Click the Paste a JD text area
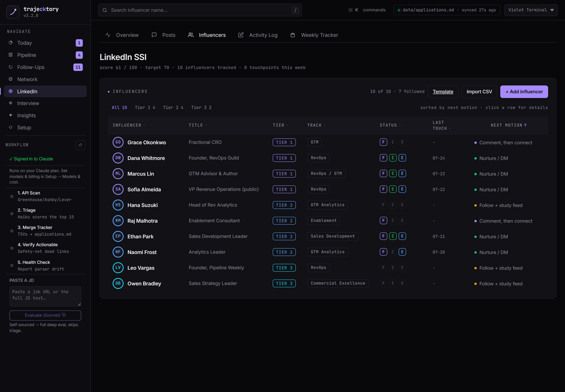Viewport: 565px width, 392px height. point(45,296)
